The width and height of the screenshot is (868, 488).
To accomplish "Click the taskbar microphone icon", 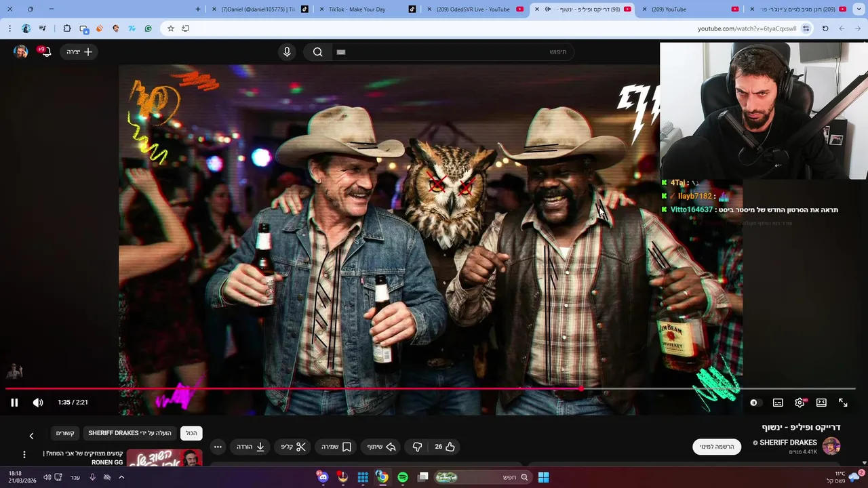I will pyautogui.click(x=93, y=477).
